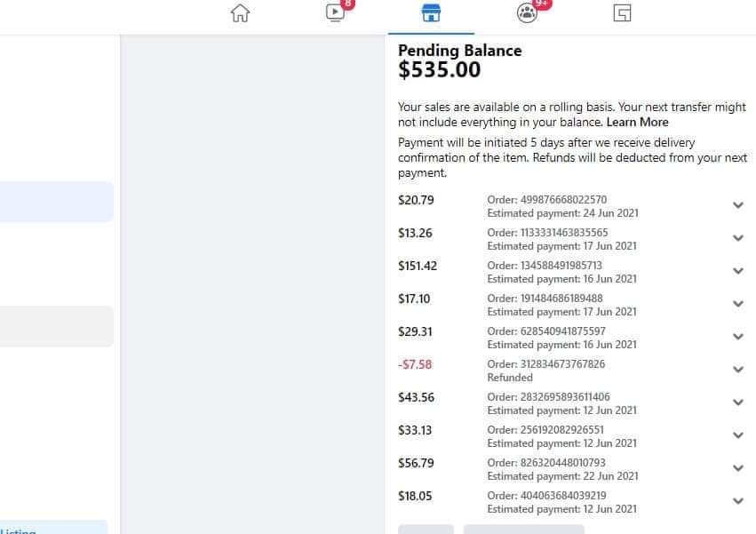Open the Marketplace storefront icon

click(431, 13)
